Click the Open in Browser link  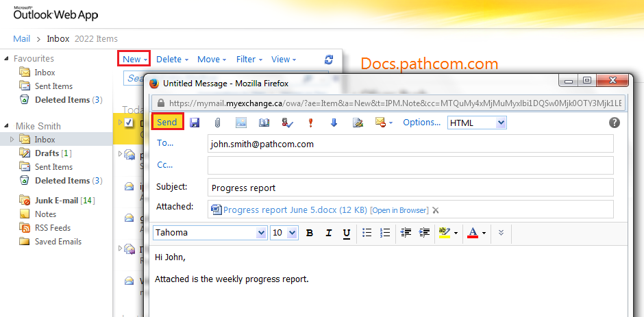click(399, 210)
